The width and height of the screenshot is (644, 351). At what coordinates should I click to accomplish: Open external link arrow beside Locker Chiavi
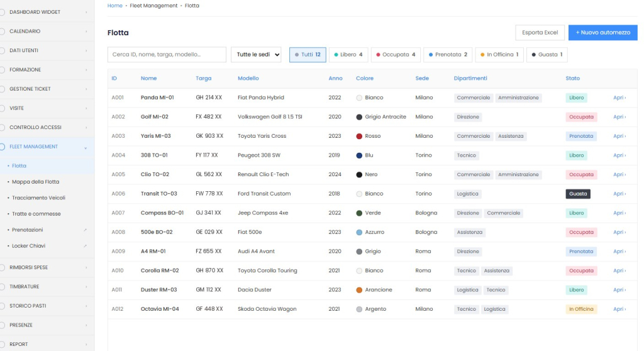[85, 246]
